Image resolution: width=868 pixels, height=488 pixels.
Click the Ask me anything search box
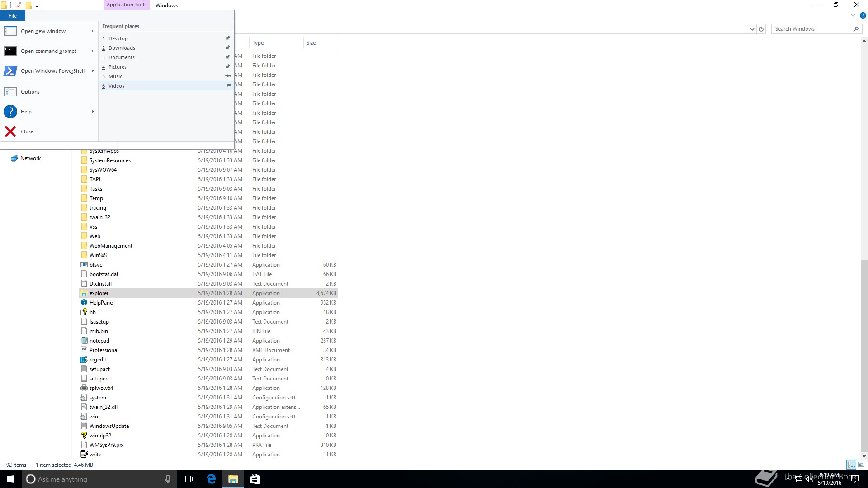click(99, 479)
